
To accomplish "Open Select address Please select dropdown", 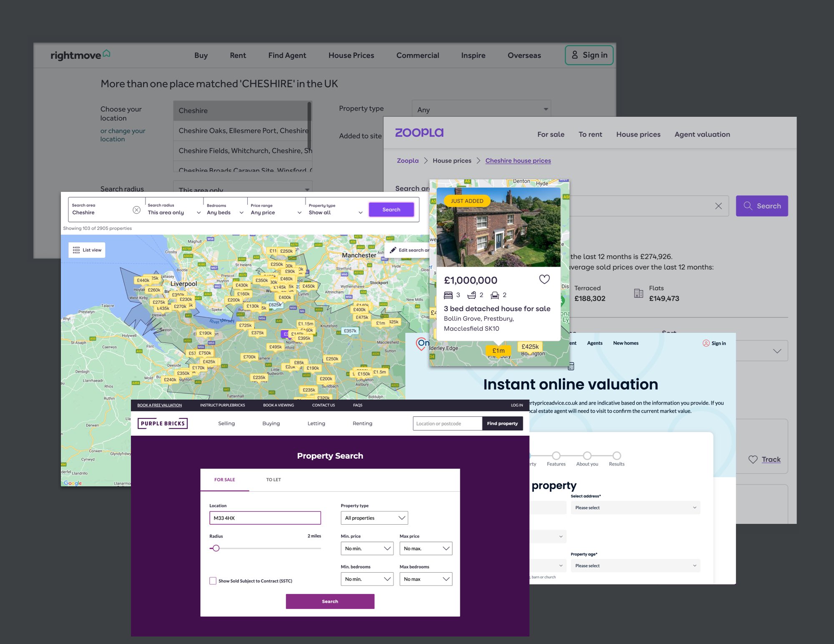I will click(635, 508).
